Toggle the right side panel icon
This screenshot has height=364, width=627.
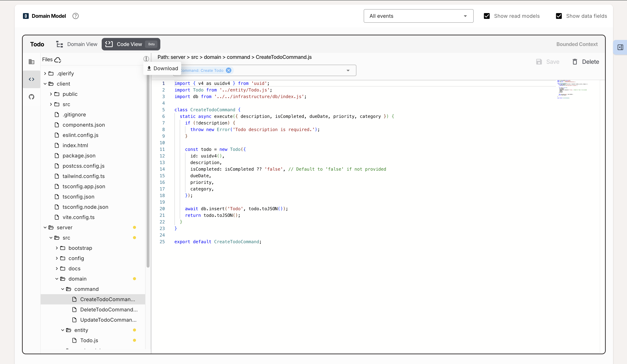coord(620,47)
